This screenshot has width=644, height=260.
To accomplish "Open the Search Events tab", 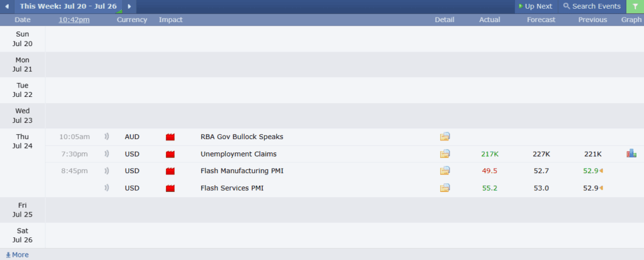I will [592, 6].
